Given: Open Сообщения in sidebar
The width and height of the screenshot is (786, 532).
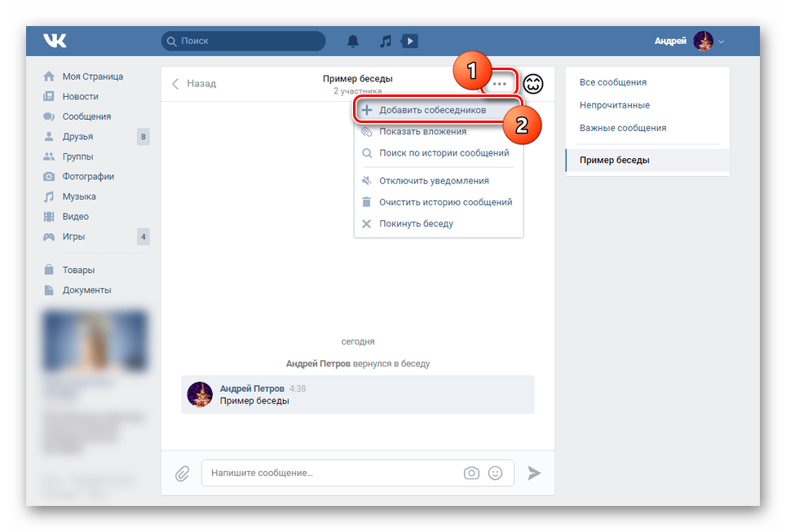Looking at the screenshot, I should (86, 117).
